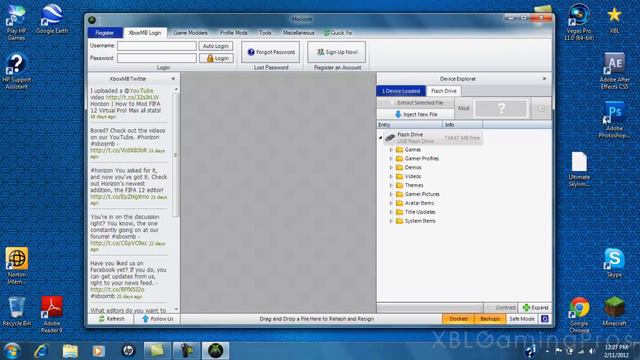Click the Login button with lock icon
This screenshot has width=640, height=360.
click(216, 58)
